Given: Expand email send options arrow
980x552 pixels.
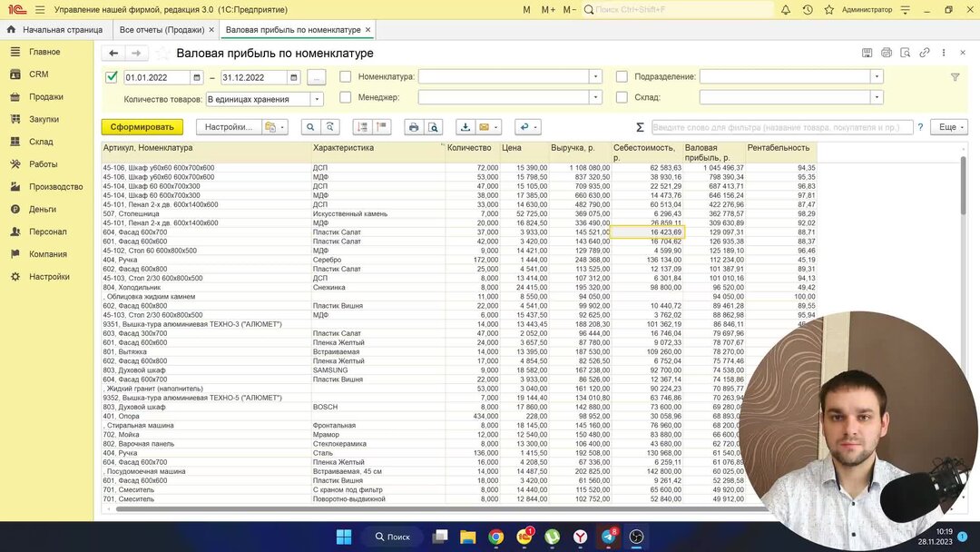Looking at the screenshot, I should pyautogui.click(x=496, y=127).
